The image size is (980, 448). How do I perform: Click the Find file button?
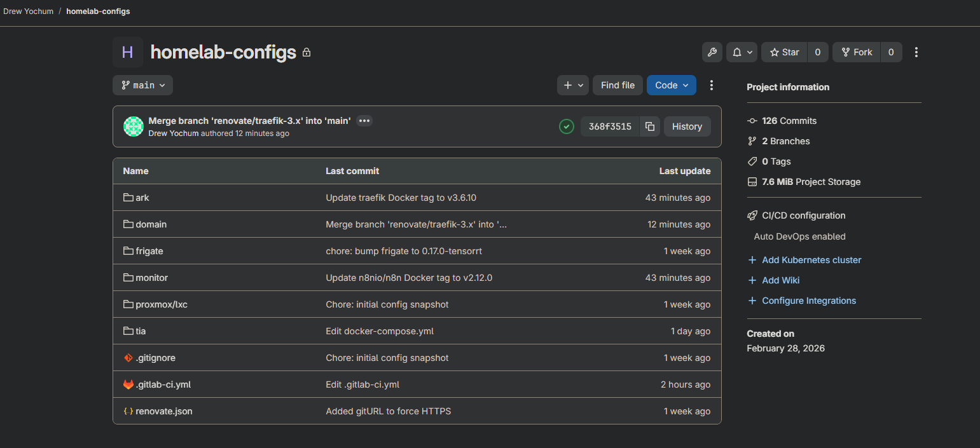click(618, 85)
